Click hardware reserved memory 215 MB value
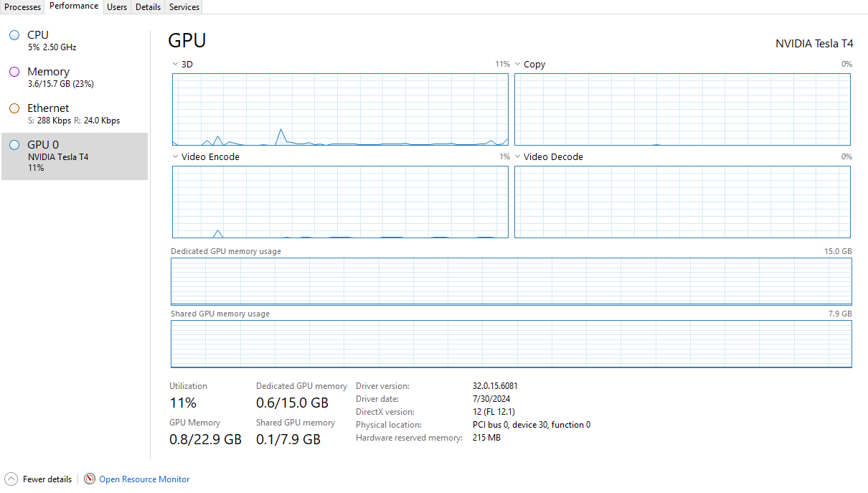 click(486, 438)
